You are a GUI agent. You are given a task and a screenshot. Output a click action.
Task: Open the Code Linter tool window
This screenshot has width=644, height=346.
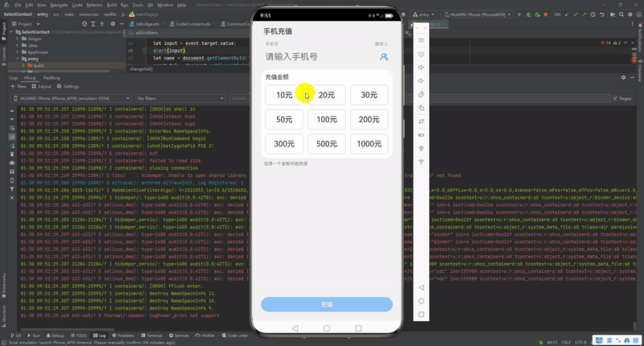pos(235,336)
